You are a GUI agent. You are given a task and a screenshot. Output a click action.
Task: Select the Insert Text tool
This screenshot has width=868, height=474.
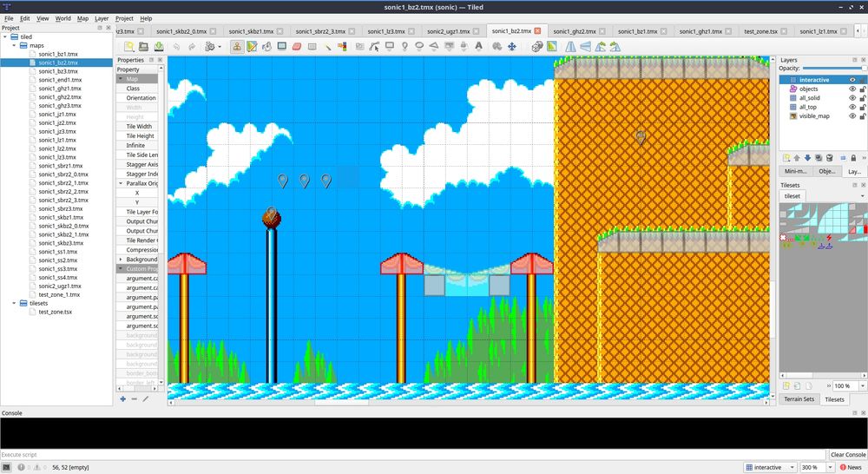point(479,47)
